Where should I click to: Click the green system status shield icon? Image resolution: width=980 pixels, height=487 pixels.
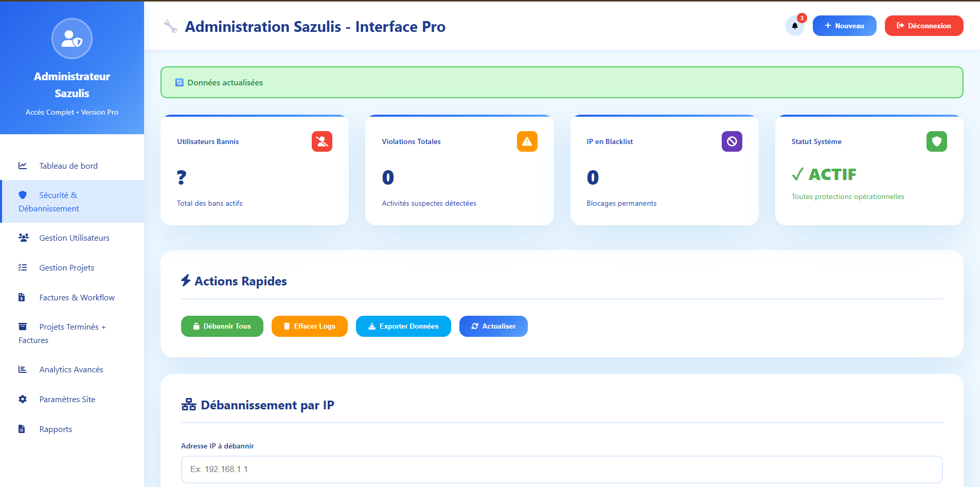coord(936,141)
